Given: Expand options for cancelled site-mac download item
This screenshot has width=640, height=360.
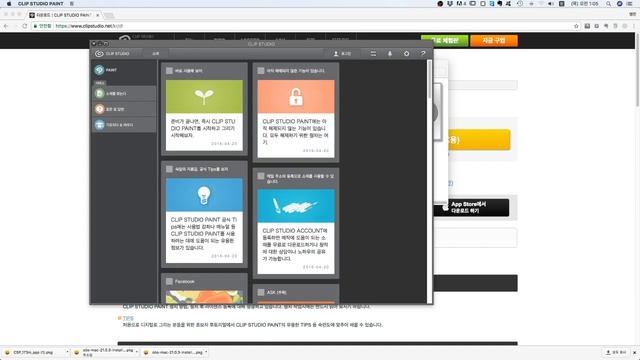Looking at the screenshot, I should coord(137,352).
